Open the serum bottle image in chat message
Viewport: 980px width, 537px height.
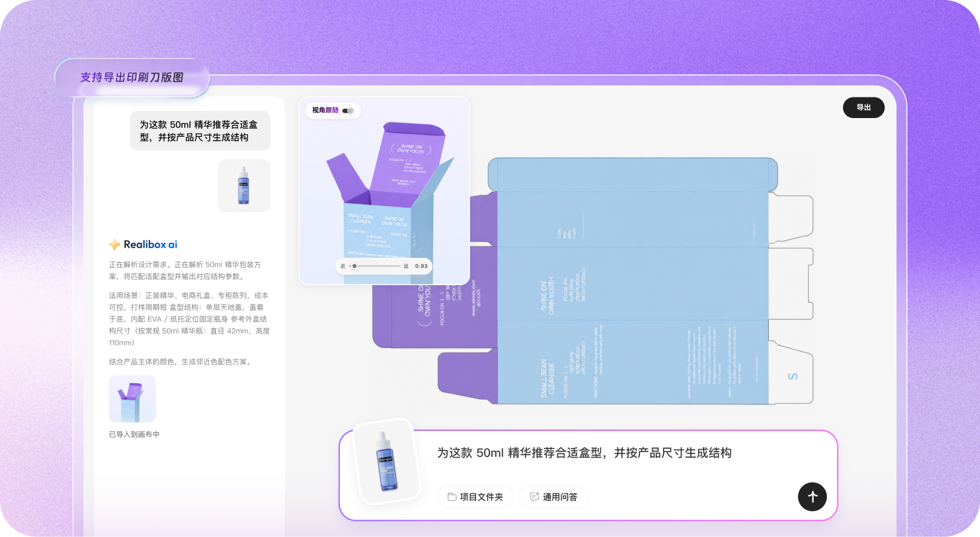(x=244, y=185)
